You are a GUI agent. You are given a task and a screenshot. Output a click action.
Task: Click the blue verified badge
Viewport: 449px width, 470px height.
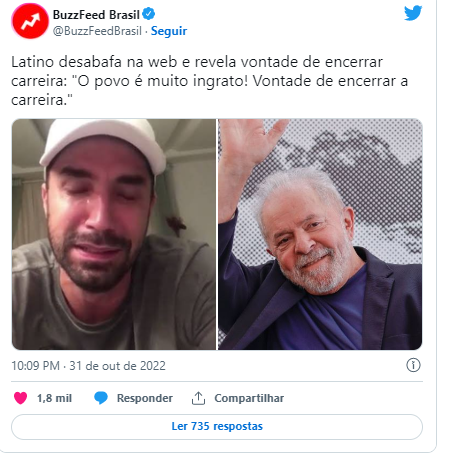(x=148, y=14)
